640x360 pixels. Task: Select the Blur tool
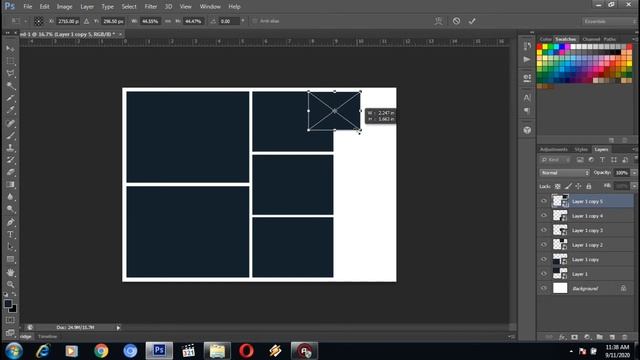pyautogui.click(x=10, y=197)
